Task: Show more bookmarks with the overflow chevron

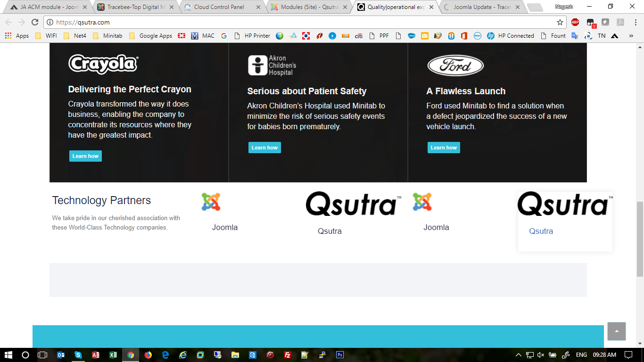Action: point(631,36)
